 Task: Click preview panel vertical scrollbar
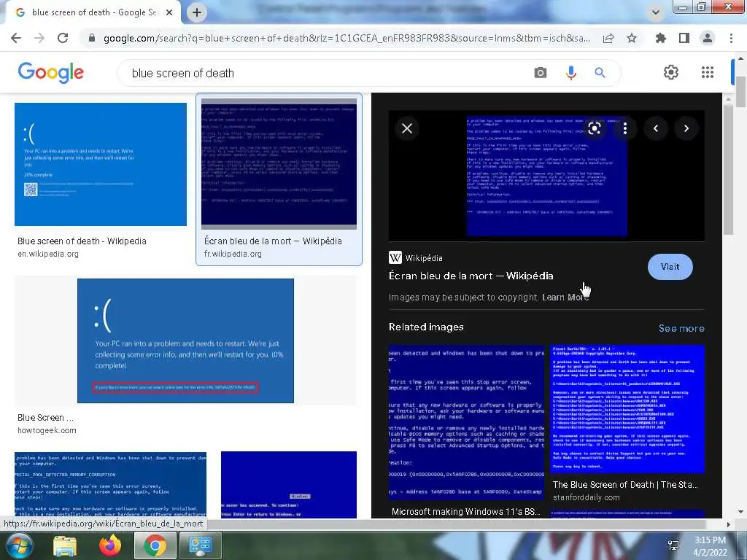coord(728,169)
